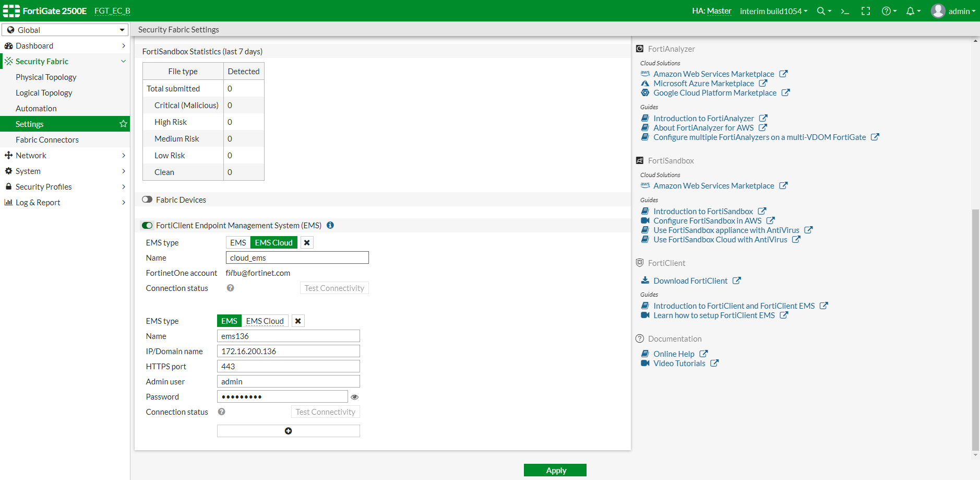Click the Apply button
The width and height of the screenshot is (980, 480).
555,470
